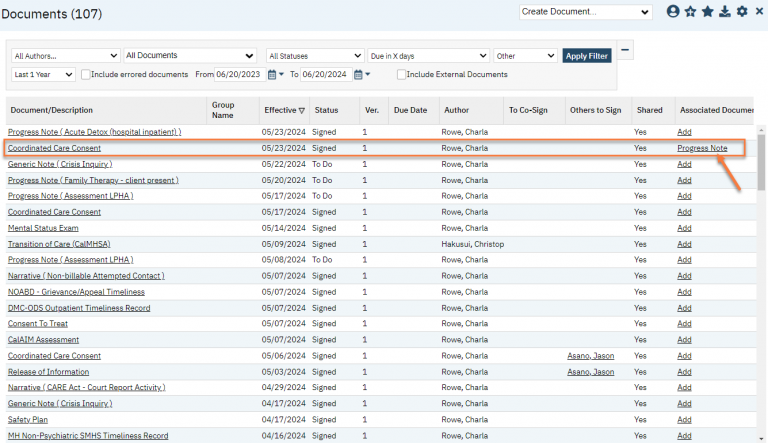
Task: Click the outlined star favorite icon
Action: point(690,12)
